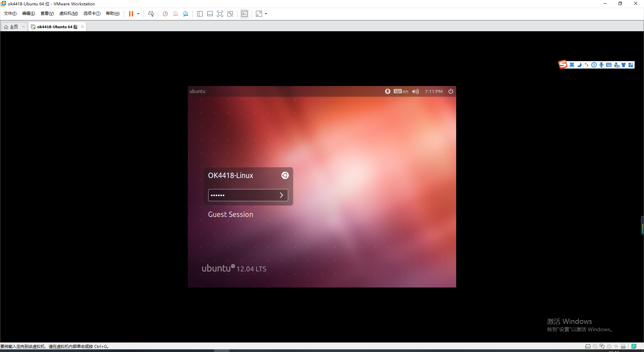Image resolution: width=644 pixels, height=352 pixels.
Task: Open the en keyboard layout indicator
Action: 401,91
